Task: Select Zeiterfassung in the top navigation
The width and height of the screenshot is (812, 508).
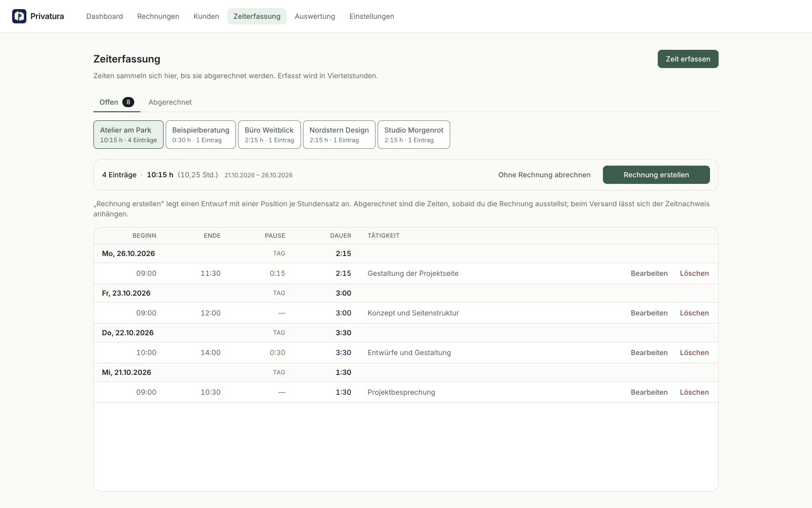Action: click(x=257, y=16)
